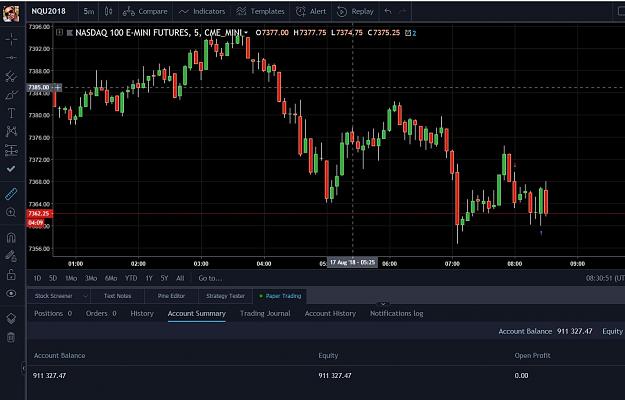
Task: Open the Indicators dialog
Action: tap(202, 12)
